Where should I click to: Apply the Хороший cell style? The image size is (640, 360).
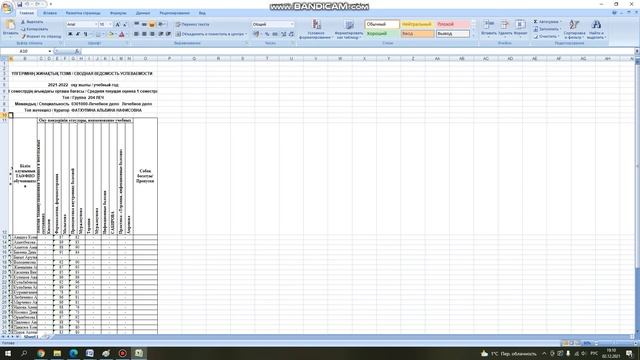[x=382, y=34]
